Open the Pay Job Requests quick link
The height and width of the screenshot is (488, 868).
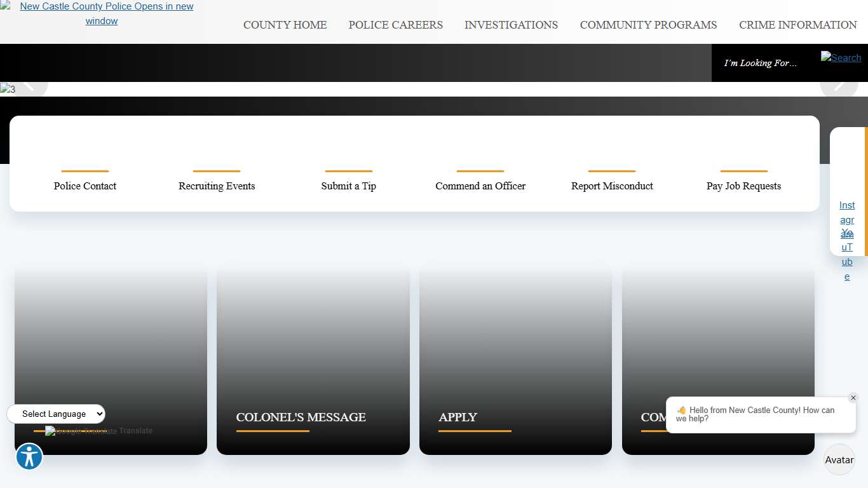point(743,186)
